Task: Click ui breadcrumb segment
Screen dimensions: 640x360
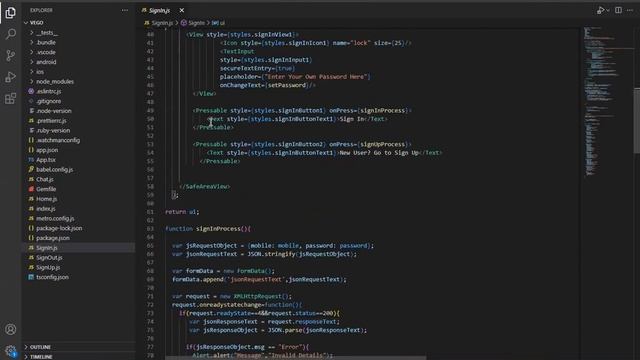Action: pos(218,23)
